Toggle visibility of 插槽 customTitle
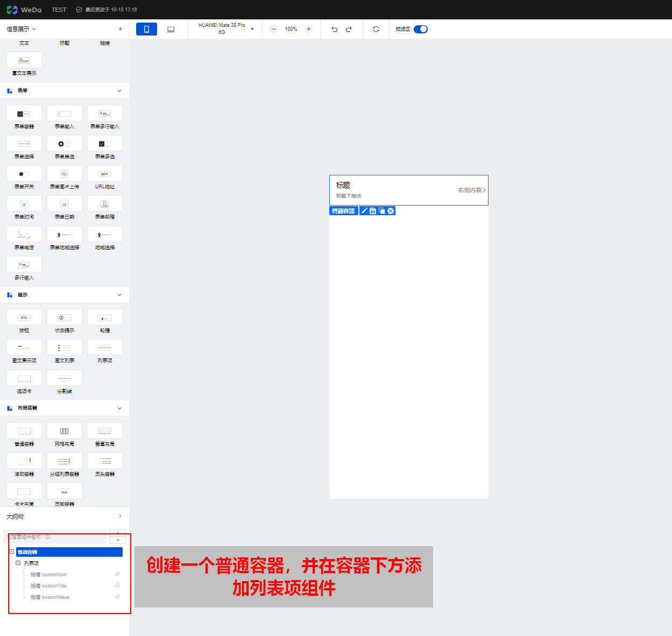This screenshot has width=672, height=636. [x=117, y=585]
